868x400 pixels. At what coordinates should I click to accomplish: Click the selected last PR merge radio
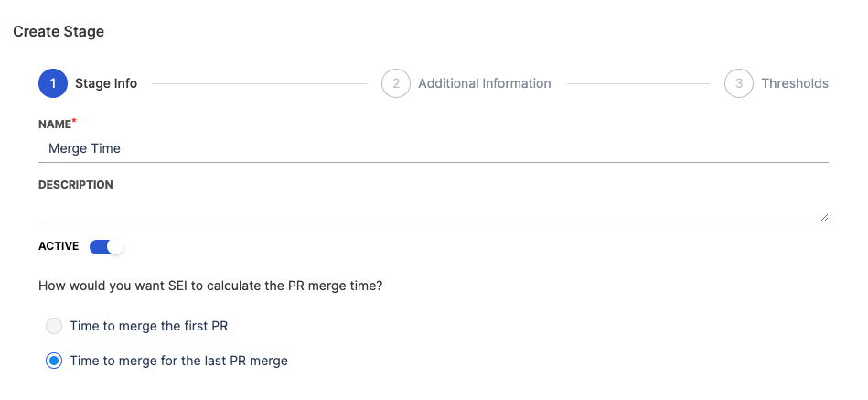(x=54, y=361)
